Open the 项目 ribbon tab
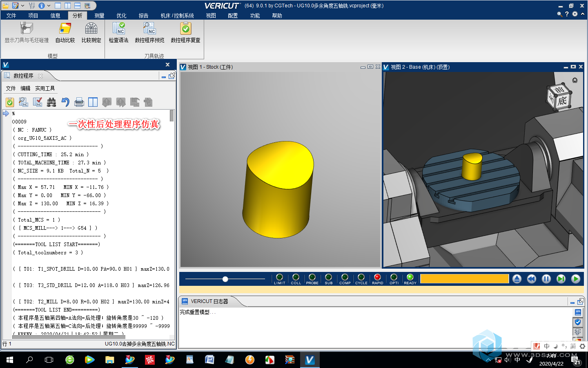 (33, 16)
